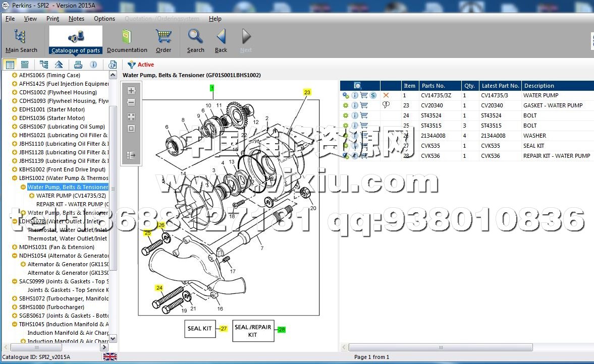Toggle the fit-to-window diagram button
Viewport: 594px width, 364px height.
pyautogui.click(x=131, y=129)
